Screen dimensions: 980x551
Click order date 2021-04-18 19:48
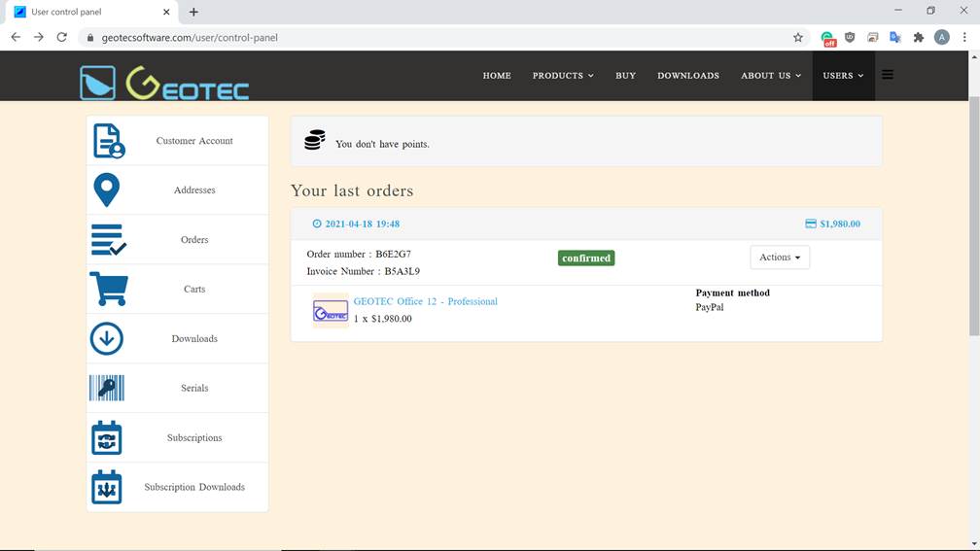(x=362, y=224)
